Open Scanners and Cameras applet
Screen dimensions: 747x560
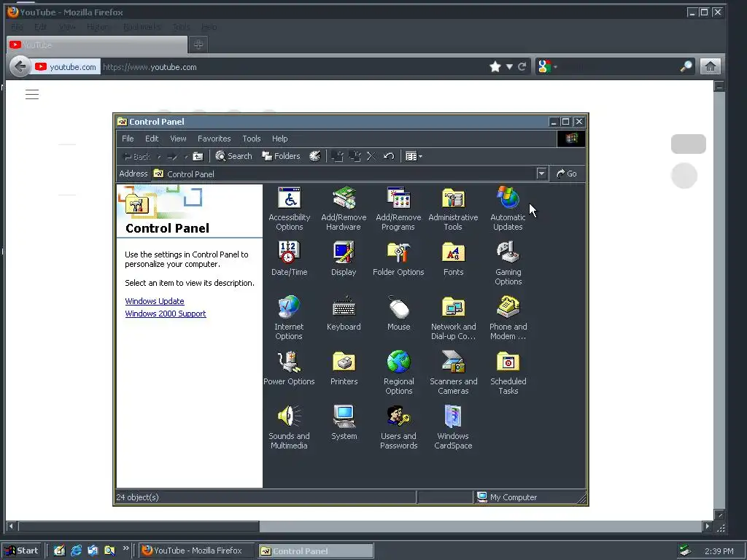click(453, 373)
